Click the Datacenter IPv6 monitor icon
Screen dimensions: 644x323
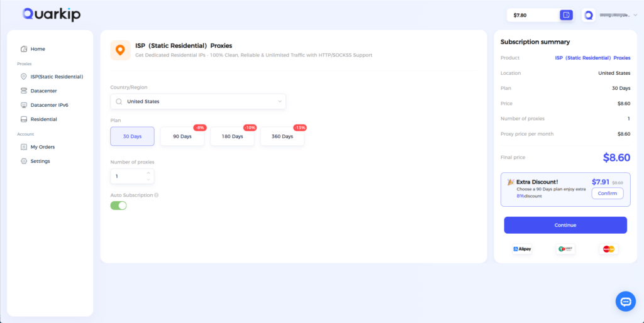click(24, 105)
